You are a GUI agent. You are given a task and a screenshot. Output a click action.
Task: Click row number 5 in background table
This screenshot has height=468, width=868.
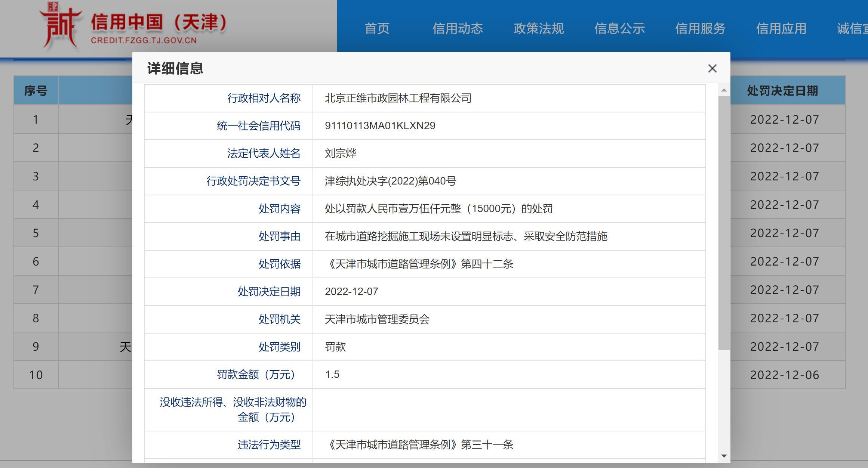(x=36, y=233)
